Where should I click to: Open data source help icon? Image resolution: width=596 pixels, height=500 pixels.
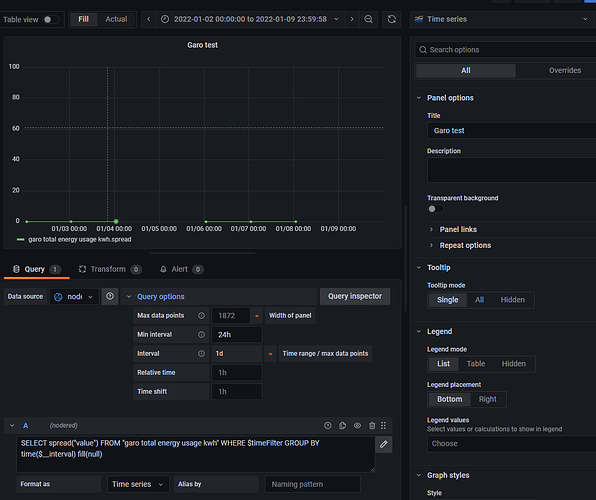pyautogui.click(x=110, y=296)
